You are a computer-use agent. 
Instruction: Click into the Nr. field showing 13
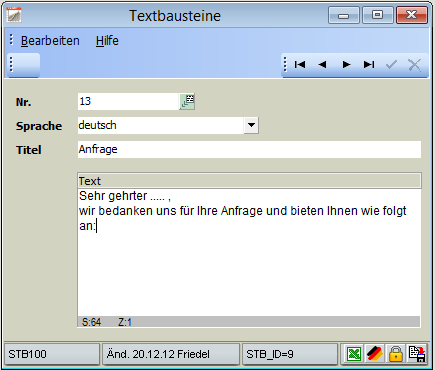(x=129, y=101)
